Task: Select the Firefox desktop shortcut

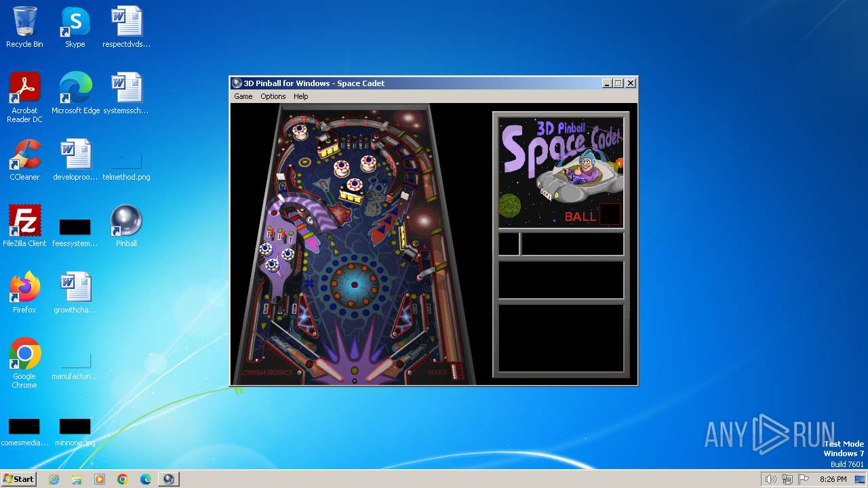Action: point(24,293)
